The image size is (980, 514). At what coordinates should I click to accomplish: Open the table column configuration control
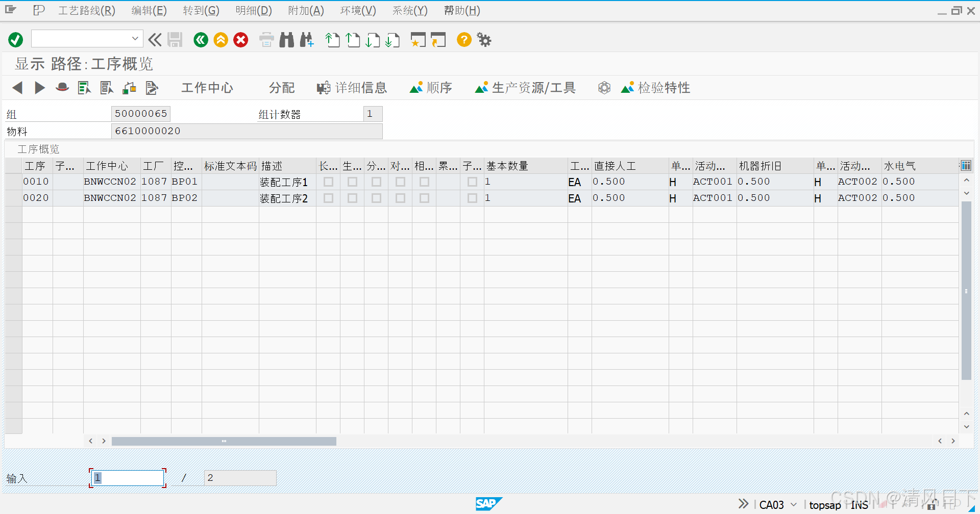pos(966,165)
